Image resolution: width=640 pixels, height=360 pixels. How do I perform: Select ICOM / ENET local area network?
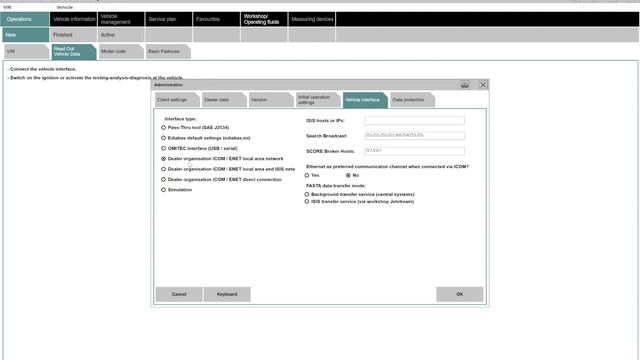point(164,159)
